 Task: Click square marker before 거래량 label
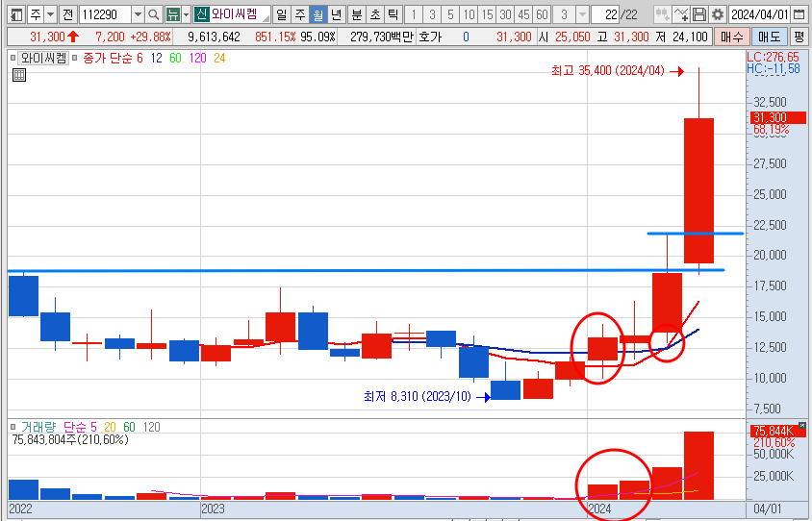(13, 427)
